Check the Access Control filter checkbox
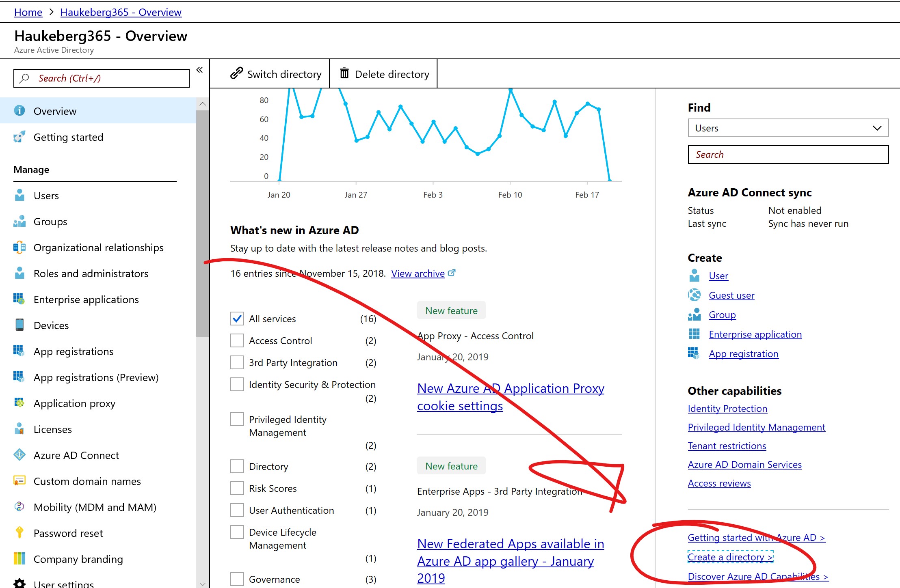Viewport: 900px width, 588px height. pyautogui.click(x=237, y=340)
